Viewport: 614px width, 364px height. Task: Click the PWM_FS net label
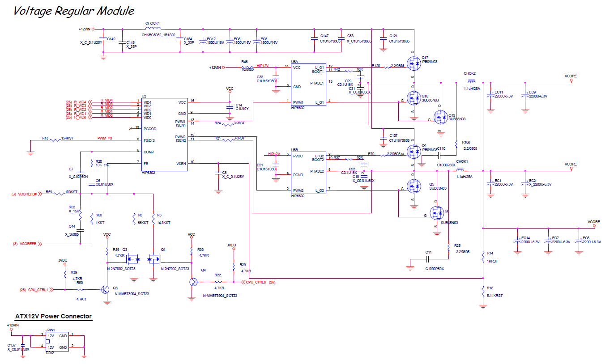pos(105,138)
